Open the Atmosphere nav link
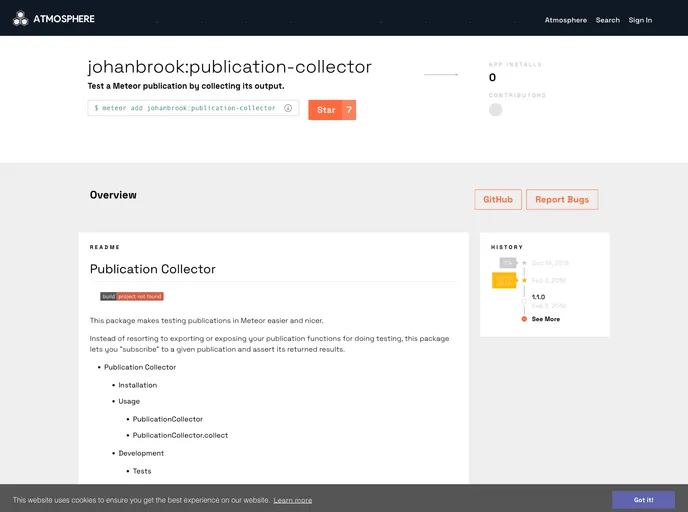 (x=566, y=20)
